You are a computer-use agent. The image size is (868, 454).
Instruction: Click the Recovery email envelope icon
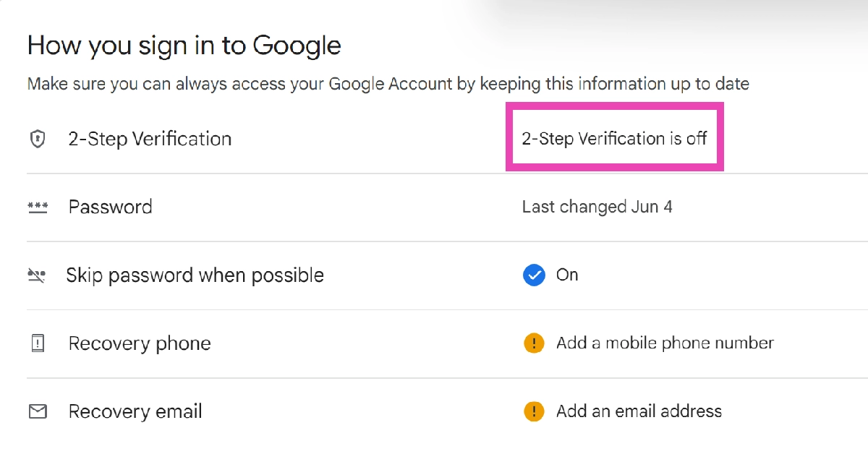[x=37, y=412]
